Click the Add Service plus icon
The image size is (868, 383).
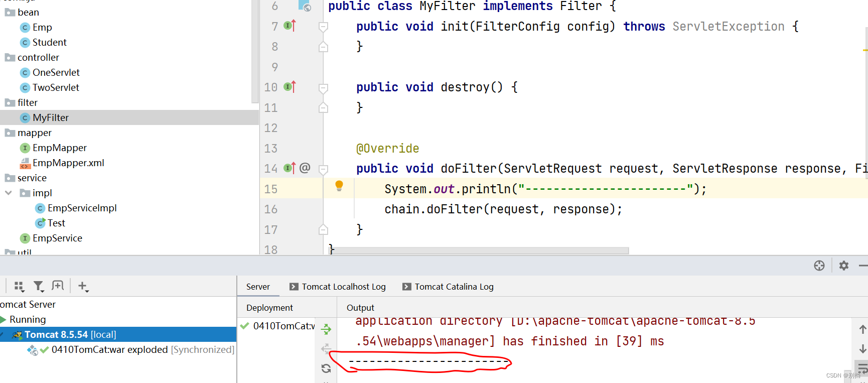(x=83, y=286)
